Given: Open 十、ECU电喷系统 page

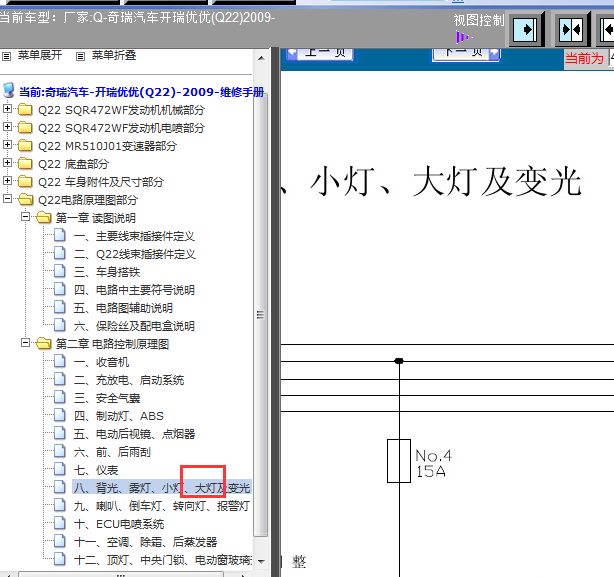Looking at the screenshot, I should point(119,524).
